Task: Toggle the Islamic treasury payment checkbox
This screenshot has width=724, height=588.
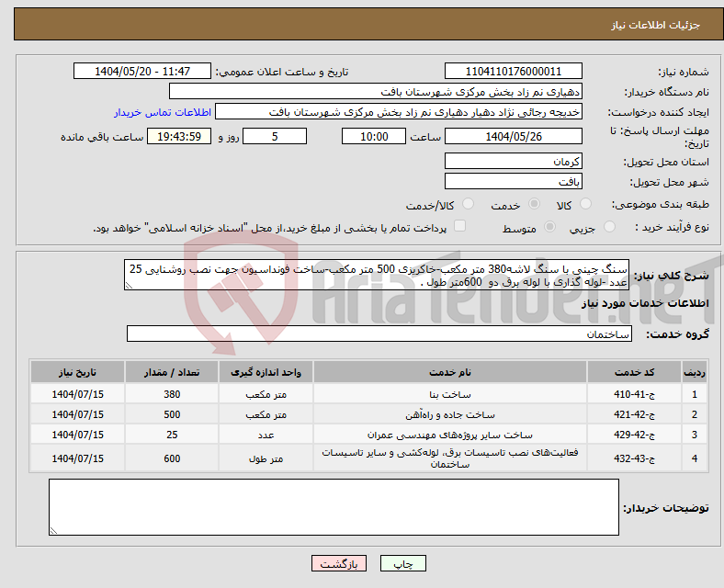Action: pos(460,226)
